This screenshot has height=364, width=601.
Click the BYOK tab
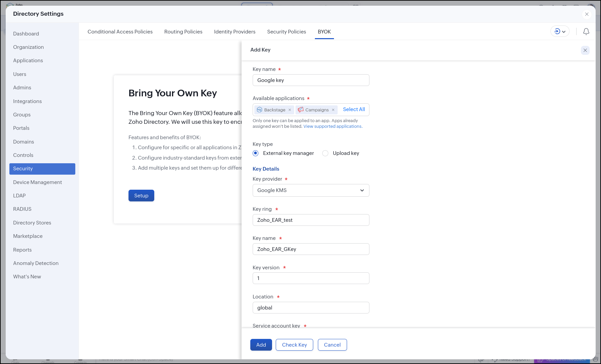(324, 32)
